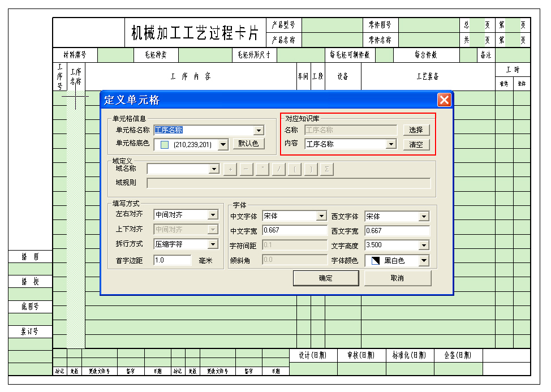Click the right parenthesis button
This screenshot has width=551, height=392.
311,169
